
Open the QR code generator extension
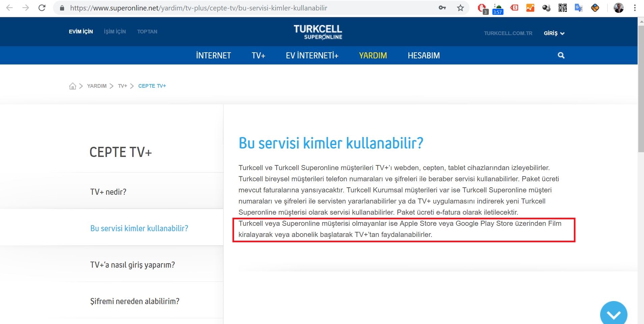click(563, 8)
